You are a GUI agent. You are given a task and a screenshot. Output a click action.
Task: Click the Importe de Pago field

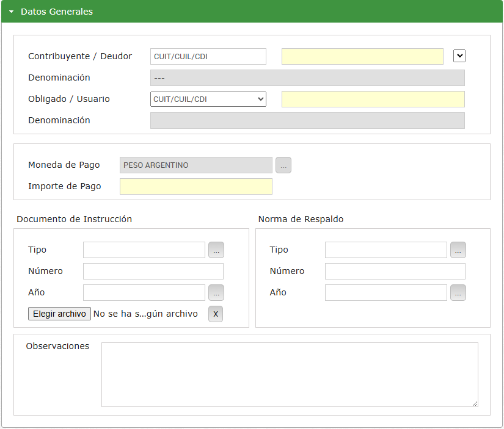[195, 187]
